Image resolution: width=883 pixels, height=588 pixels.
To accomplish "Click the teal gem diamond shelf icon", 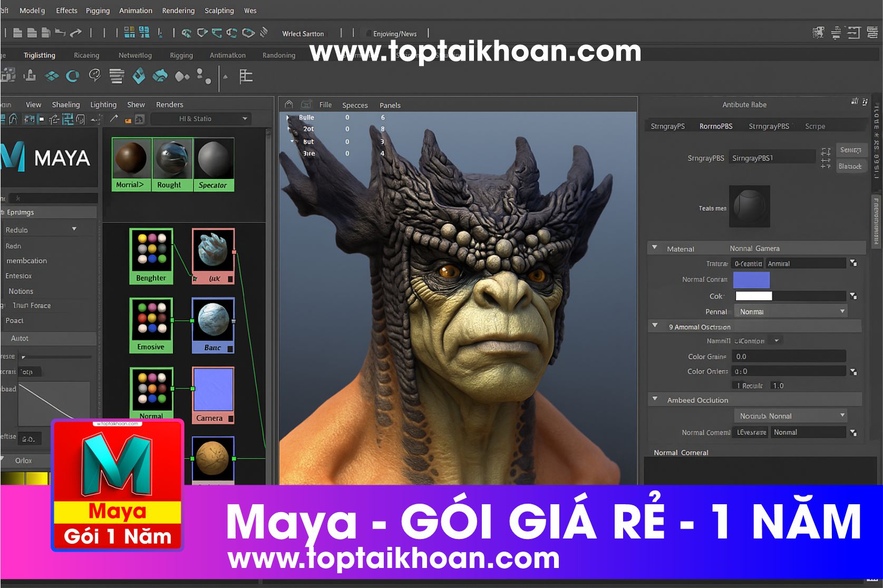I will [x=139, y=77].
